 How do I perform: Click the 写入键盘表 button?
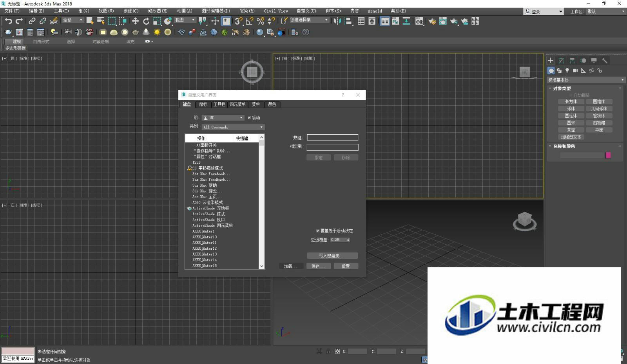332,256
